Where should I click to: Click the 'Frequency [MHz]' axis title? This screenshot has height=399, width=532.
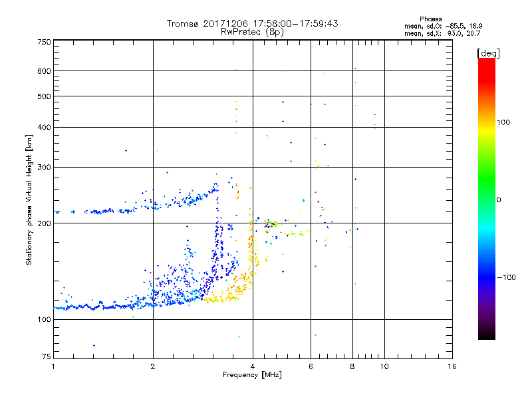pos(252,375)
